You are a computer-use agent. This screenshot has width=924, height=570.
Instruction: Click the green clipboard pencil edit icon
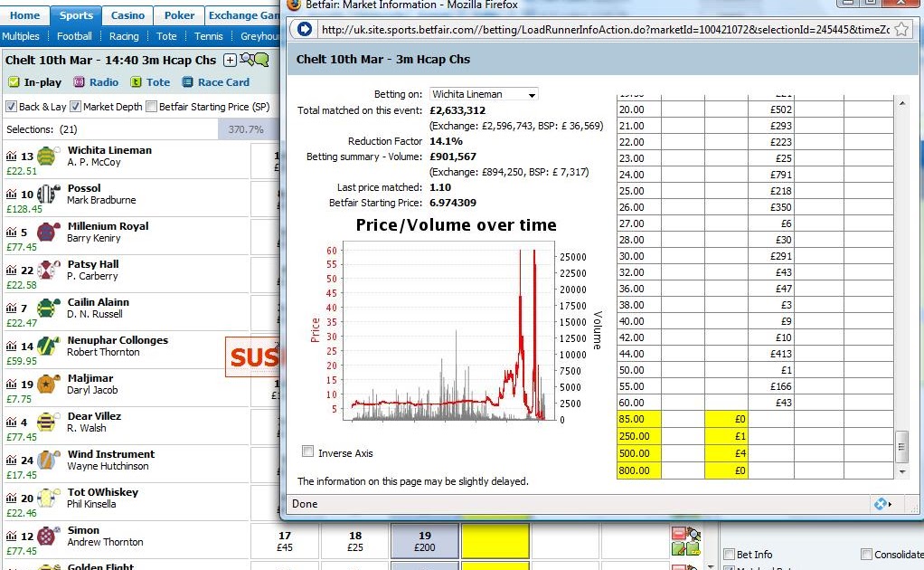point(678,549)
